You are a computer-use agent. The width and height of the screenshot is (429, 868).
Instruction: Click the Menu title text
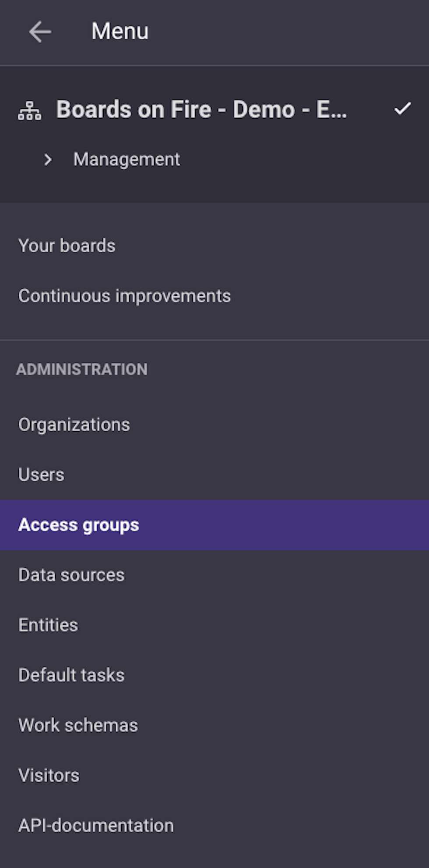click(120, 32)
